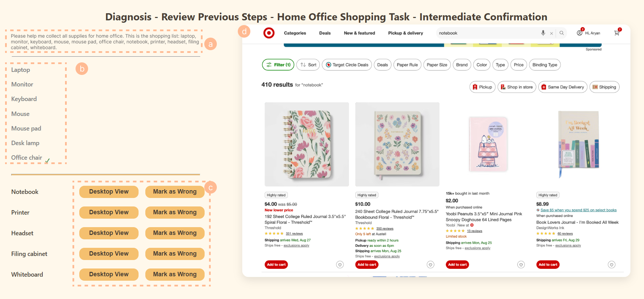Image resolution: width=644 pixels, height=299 pixels.
Task: Click Desktop View for Notebook
Action: click(109, 192)
